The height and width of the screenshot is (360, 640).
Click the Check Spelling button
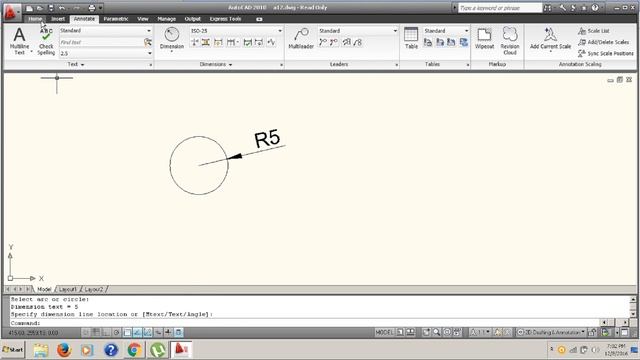coord(46,41)
